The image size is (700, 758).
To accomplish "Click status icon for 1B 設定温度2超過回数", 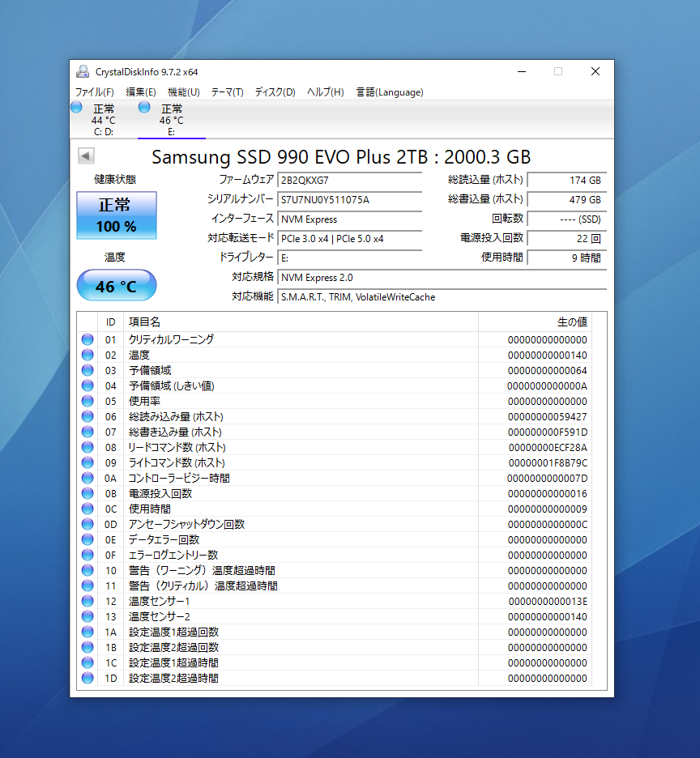I will coord(87,647).
